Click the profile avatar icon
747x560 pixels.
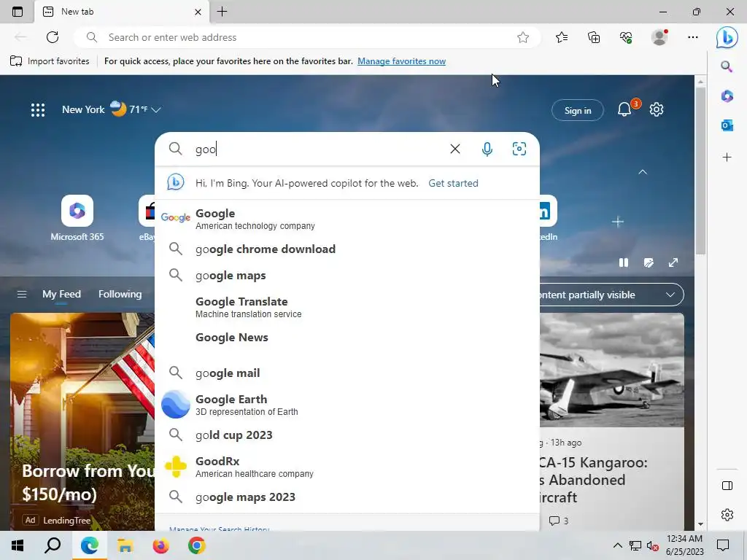tap(659, 37)
